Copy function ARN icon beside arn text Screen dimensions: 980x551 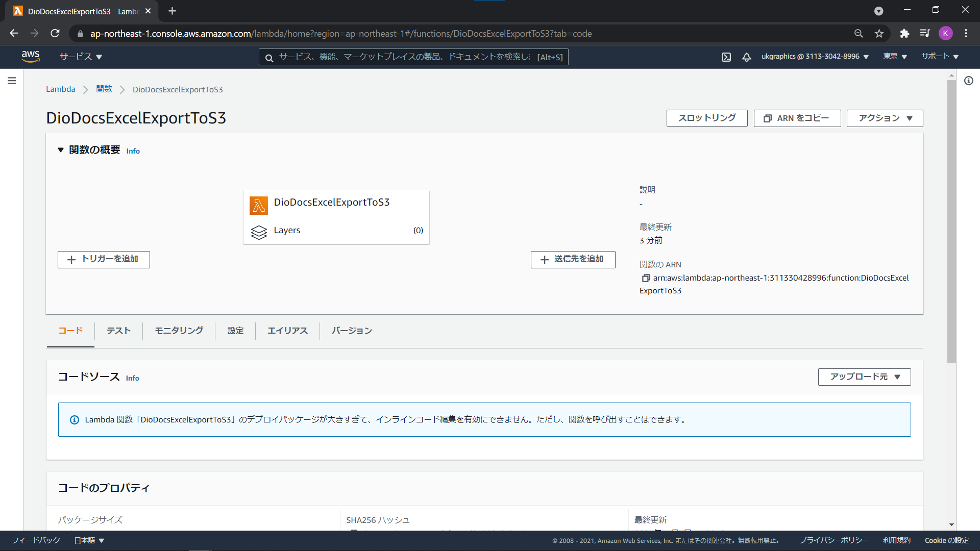coord(646,278)
